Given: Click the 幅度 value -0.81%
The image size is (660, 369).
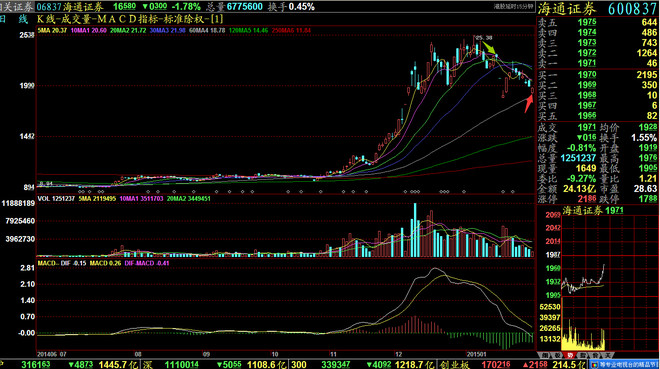Looking at the screenshot, I should click(x=581, y=148).
